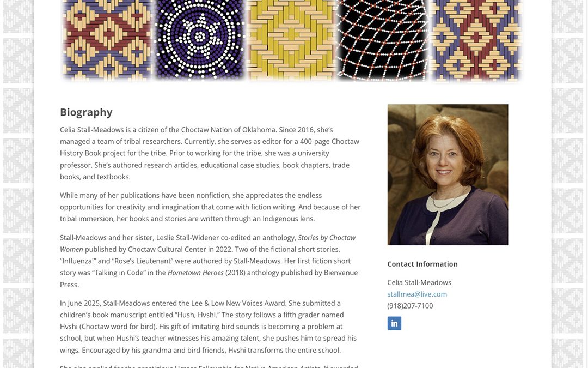Click the leftmost red and blue woven panel
588x368 pixels.
pyautogui.click(x=107, y=38)
